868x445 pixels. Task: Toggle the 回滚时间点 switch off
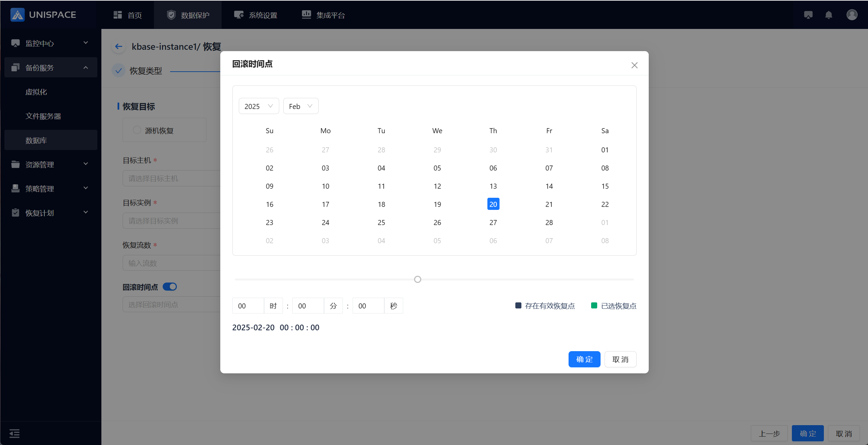(170, 287)
